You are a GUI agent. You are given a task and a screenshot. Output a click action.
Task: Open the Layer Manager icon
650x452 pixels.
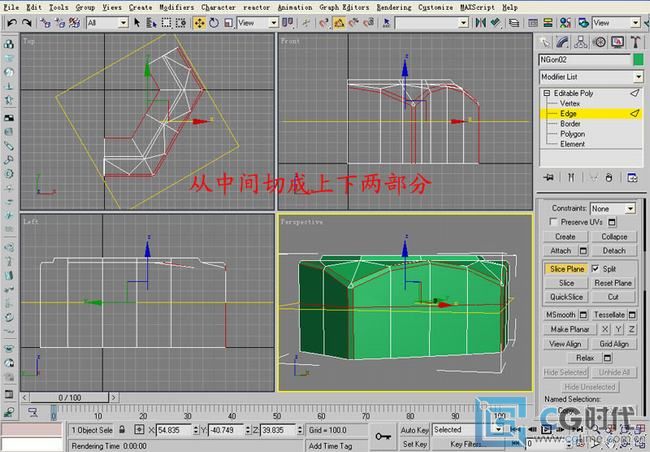point(514,22)
